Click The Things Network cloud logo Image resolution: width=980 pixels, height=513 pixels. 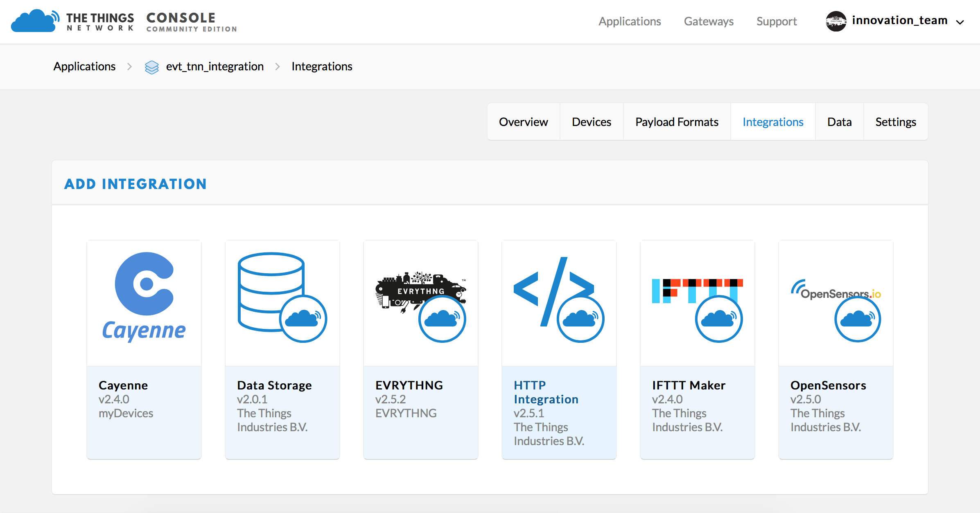click(35, 20)
